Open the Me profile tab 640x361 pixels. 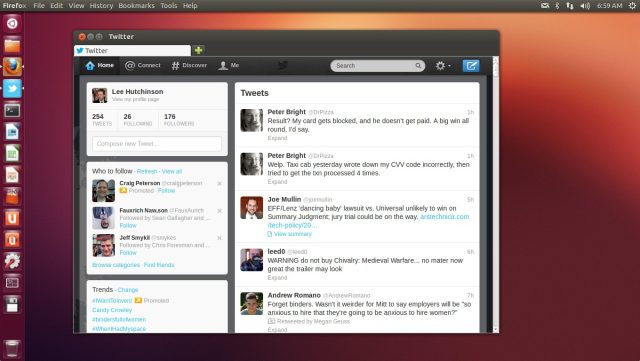(229, 65)
